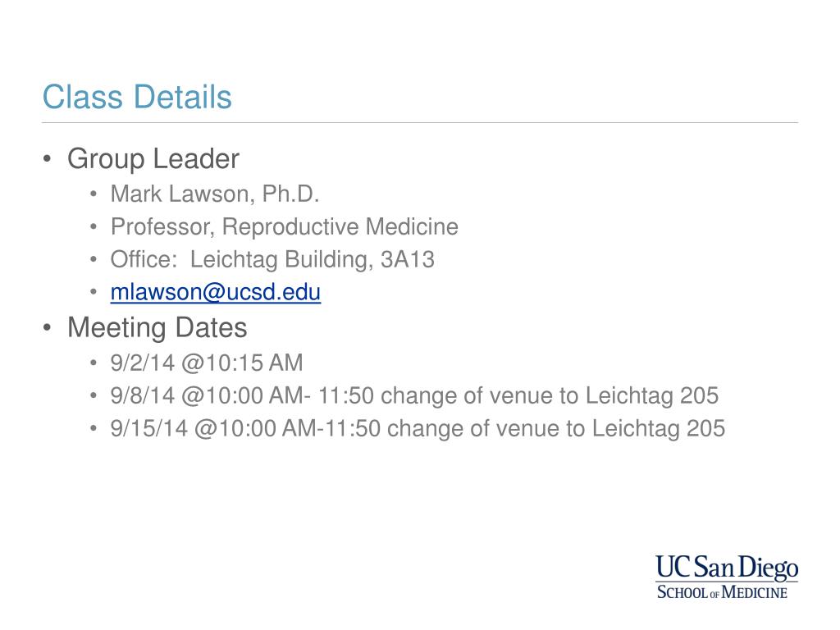Click the bullet before 9/2/14 entry

pos(94,363)
